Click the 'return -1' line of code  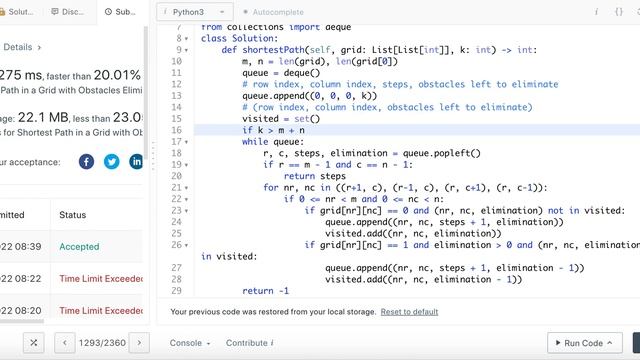[x=265, y=291]
